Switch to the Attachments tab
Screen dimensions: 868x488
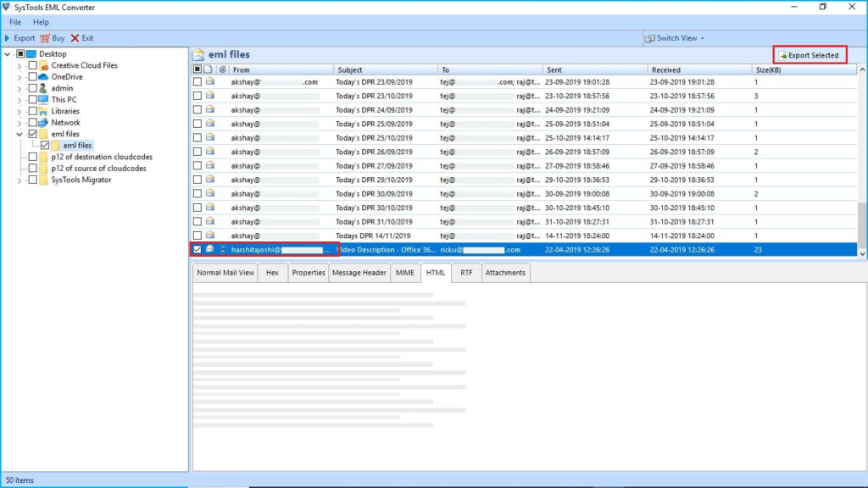504,273
